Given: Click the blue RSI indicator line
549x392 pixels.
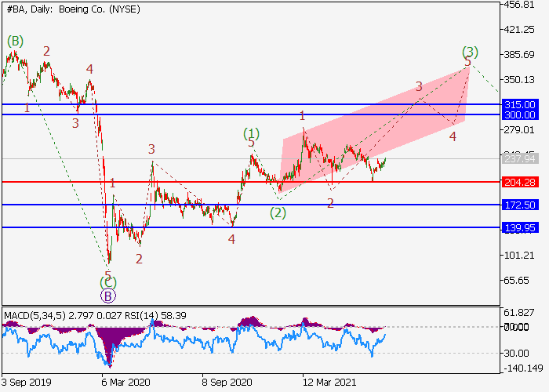Looking at the screenshot, I should point(194,340).
